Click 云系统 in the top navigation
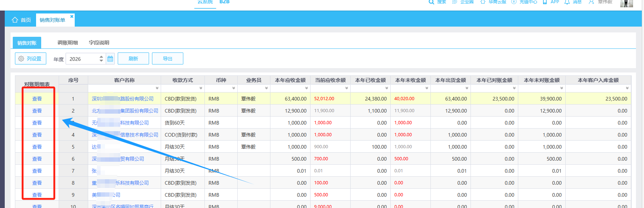The width and height of the screenshot is (644, 208). point(205,2)
